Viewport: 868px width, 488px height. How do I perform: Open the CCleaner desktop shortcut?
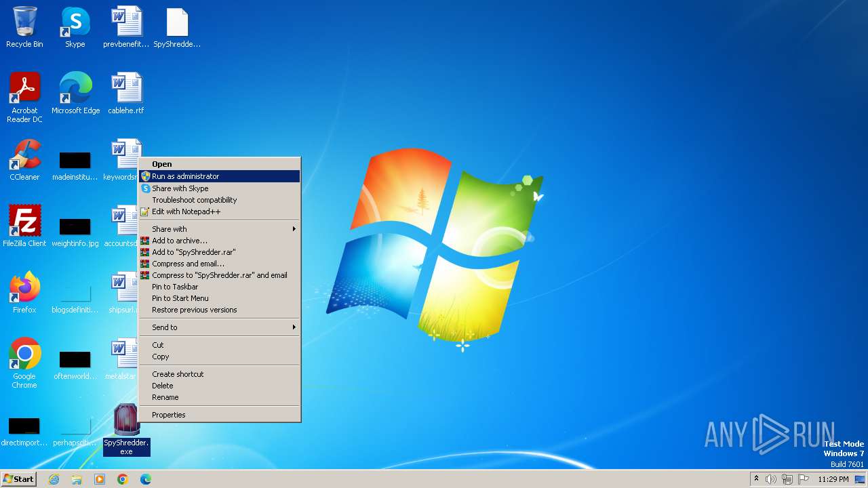click(24, 160)
